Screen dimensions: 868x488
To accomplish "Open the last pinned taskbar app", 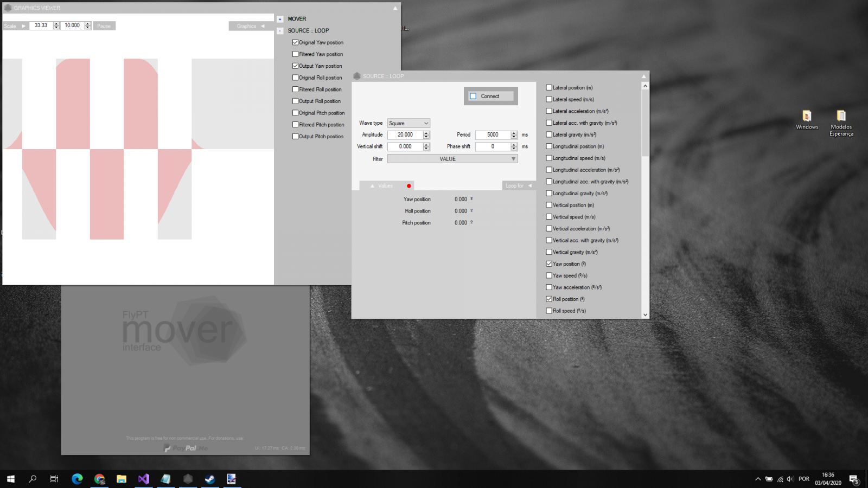I will (232, 479).
